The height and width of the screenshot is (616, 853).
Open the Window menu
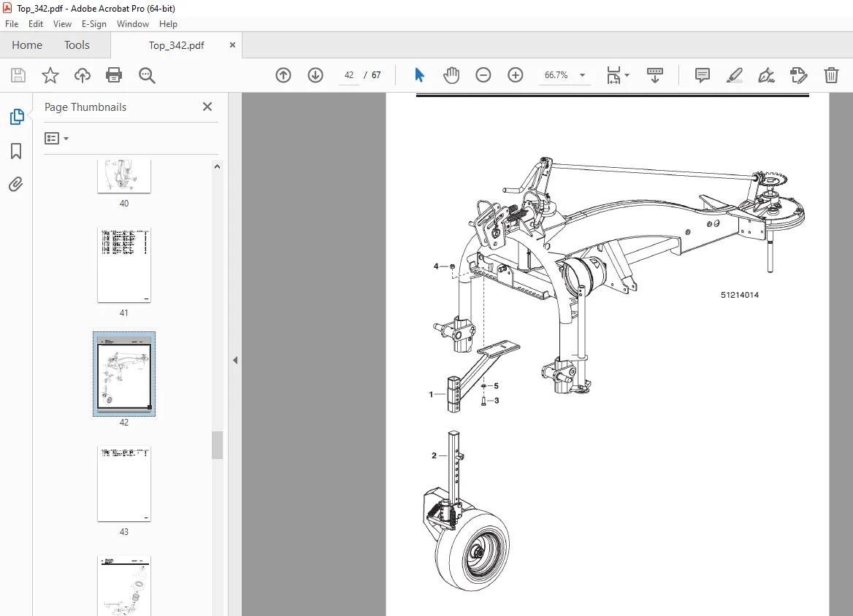tap(133, 24)
